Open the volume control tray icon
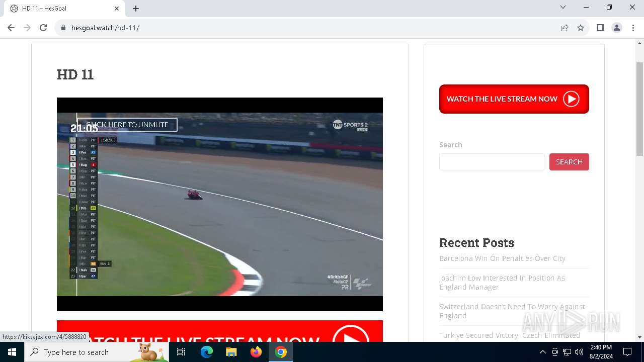 [579, 352]
